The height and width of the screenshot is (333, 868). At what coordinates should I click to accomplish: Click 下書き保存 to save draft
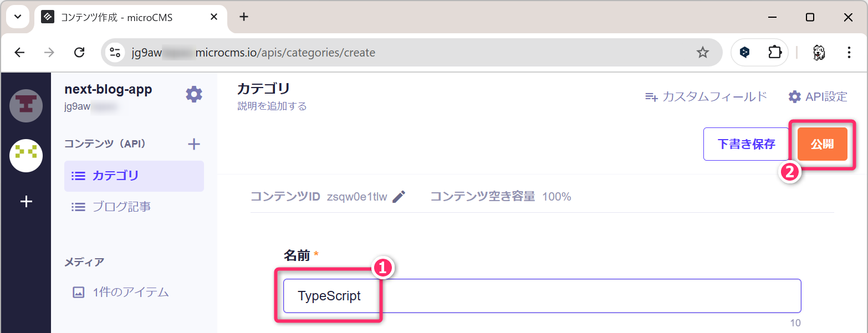746,144
